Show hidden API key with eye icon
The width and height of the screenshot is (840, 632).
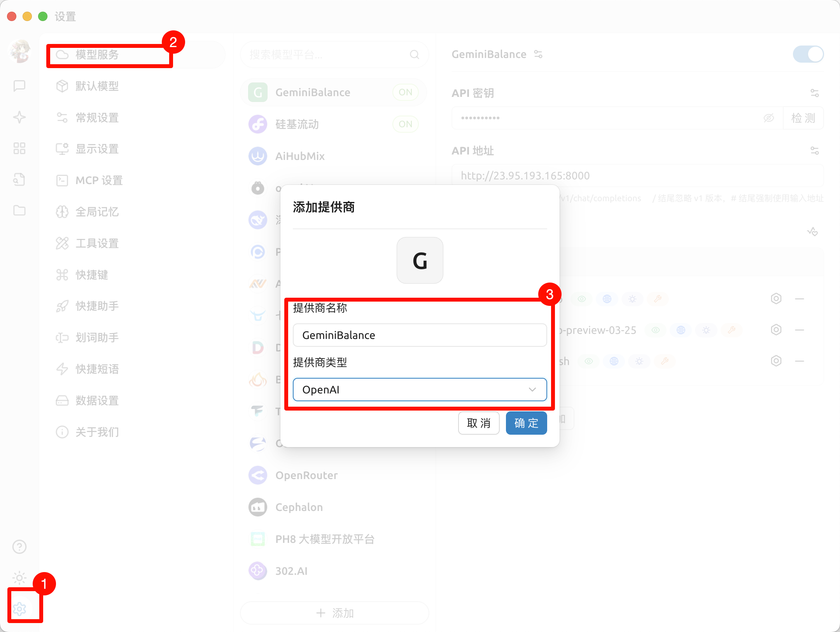coord(768,118)
